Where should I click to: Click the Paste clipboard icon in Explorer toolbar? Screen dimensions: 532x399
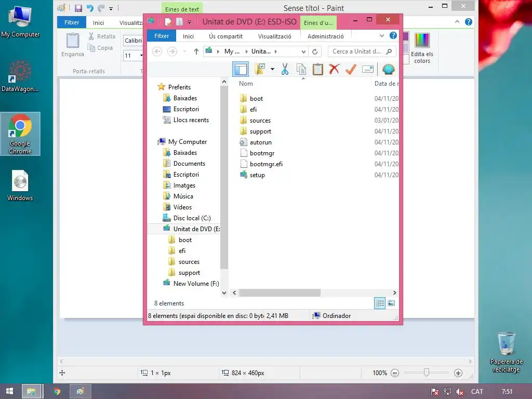click(317, 69)
